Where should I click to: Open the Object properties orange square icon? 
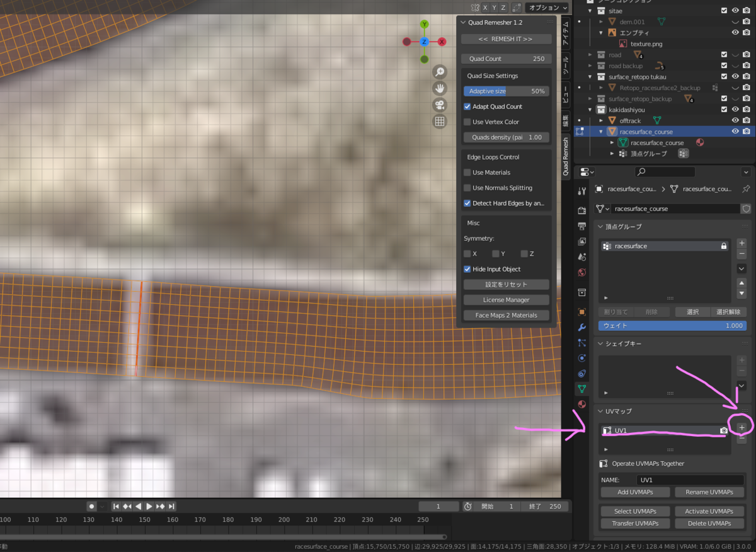[581, 311]
